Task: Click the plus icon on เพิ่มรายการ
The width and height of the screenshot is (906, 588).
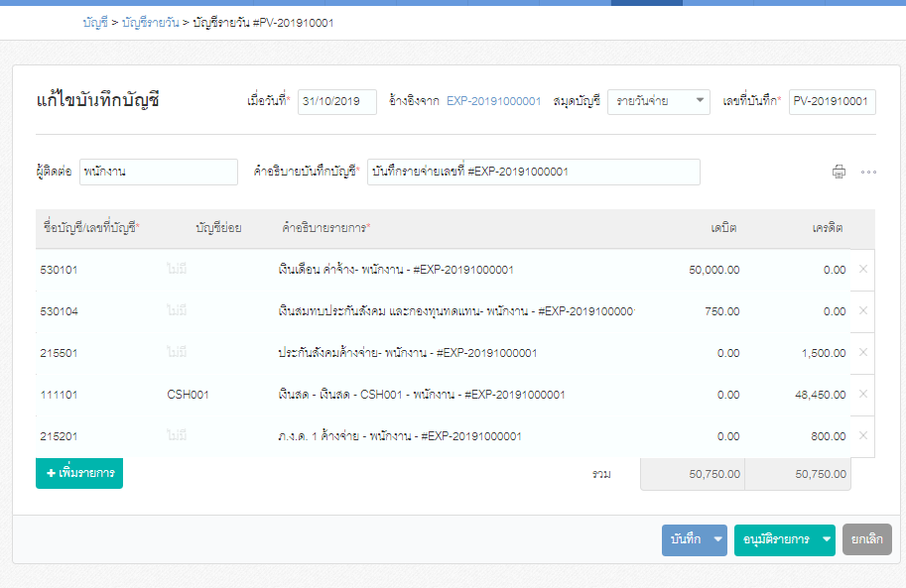Action: tap(50, 474)
